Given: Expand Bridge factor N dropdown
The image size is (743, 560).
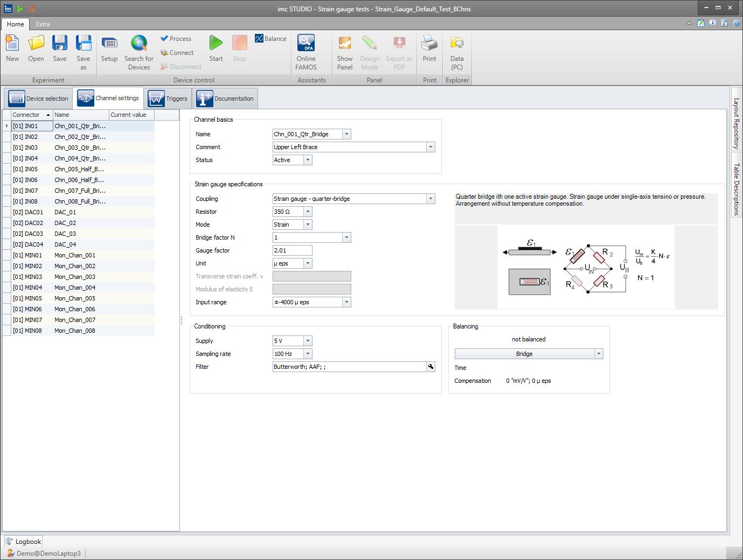Looking at the screenshot, I should point(346,237).
